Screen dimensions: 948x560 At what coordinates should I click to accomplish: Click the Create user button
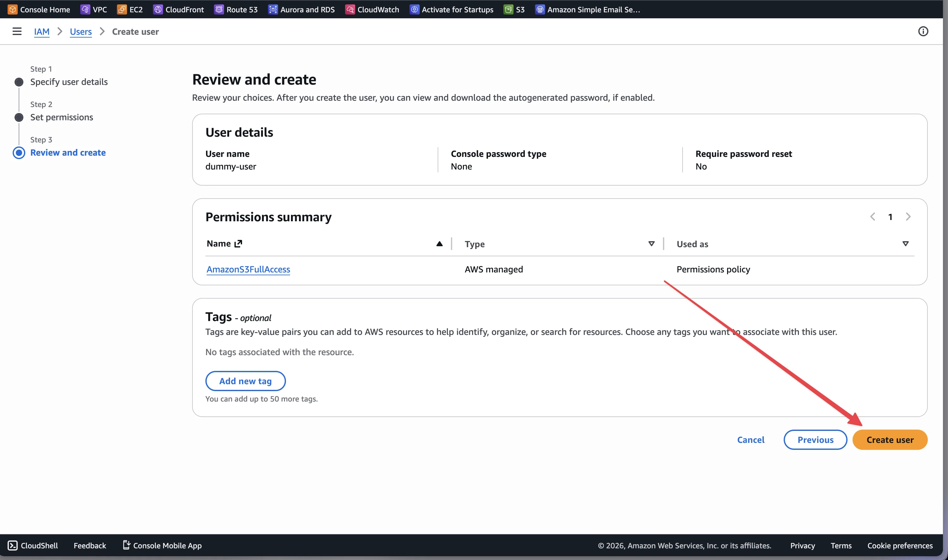[x=890, y=439]
